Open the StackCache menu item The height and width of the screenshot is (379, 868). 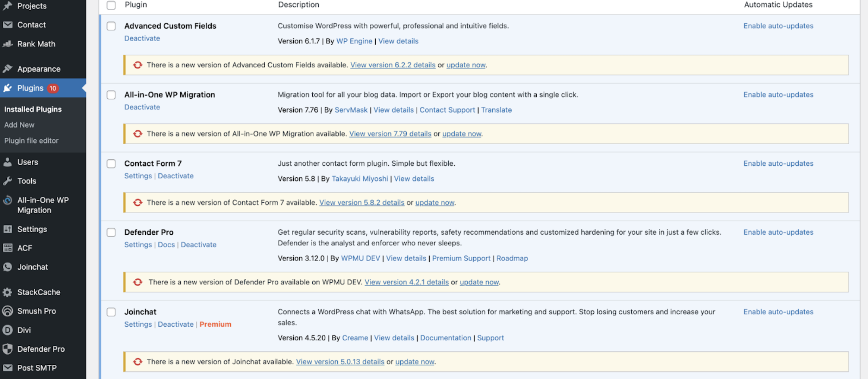pyautogui.click(x=39, y=292)
